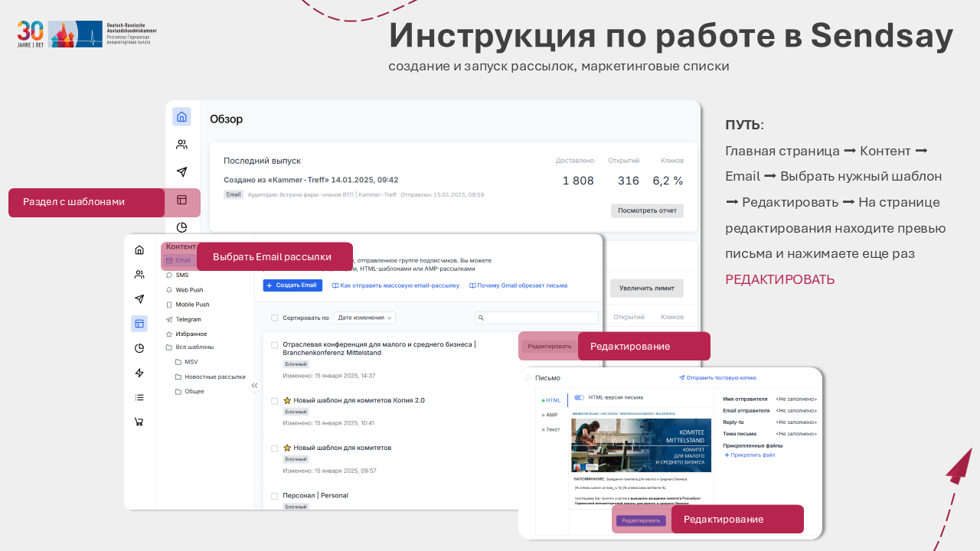Click star icon on Новый шаблон для комитетов Копия 2.0
Screen dimensions: 980x551
(x=287, y=400)
